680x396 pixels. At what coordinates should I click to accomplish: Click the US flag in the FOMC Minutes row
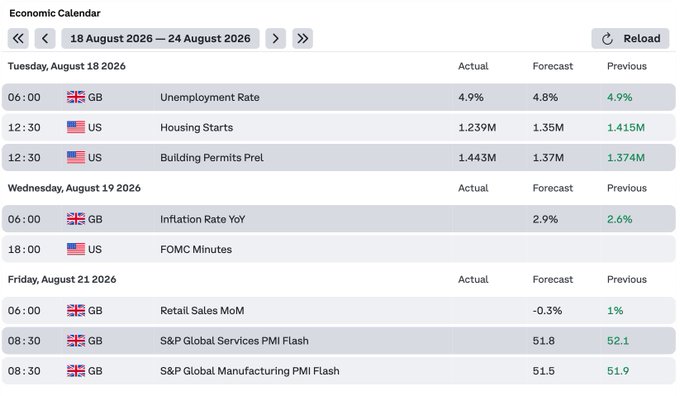76,249
